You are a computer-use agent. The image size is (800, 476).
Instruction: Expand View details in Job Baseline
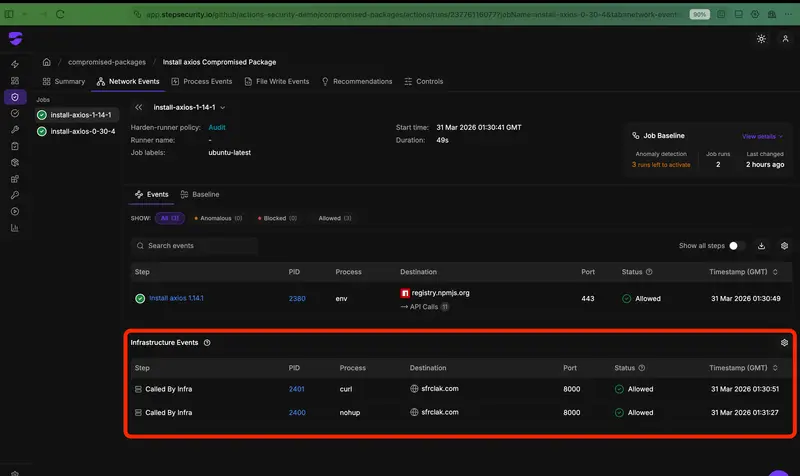pos(761,136)
